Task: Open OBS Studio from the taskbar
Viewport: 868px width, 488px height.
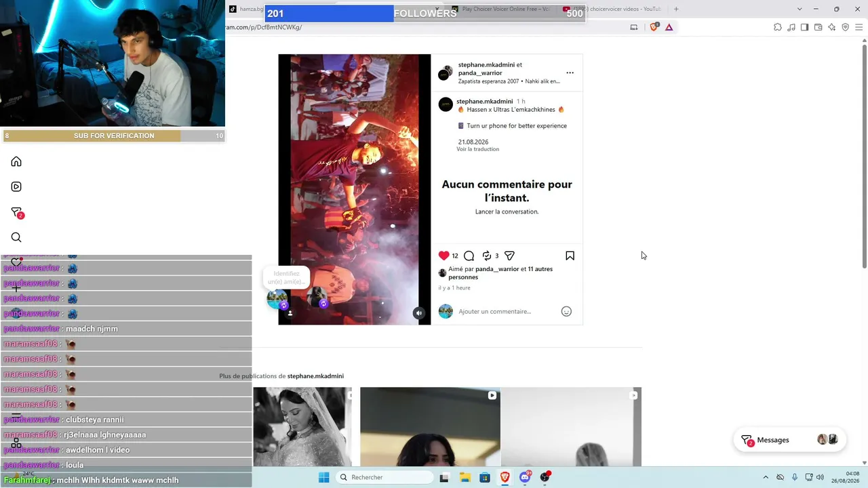Action: [x=545, y=477]
